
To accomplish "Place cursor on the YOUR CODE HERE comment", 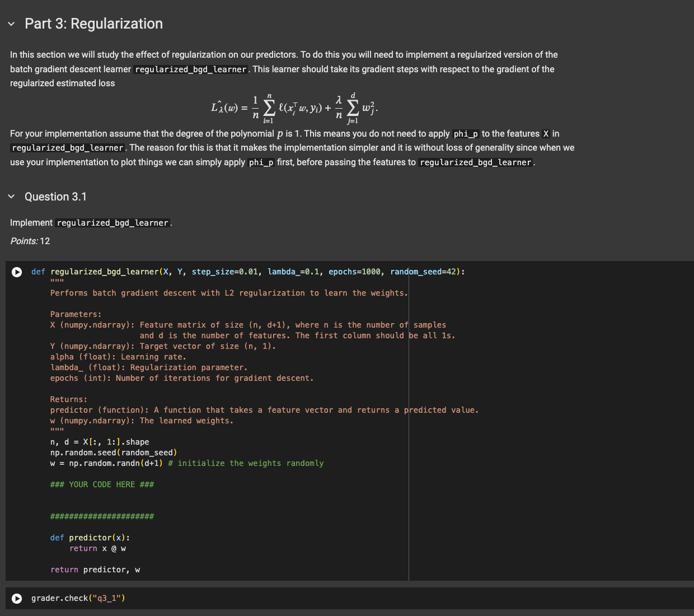I will coord(102,484).
